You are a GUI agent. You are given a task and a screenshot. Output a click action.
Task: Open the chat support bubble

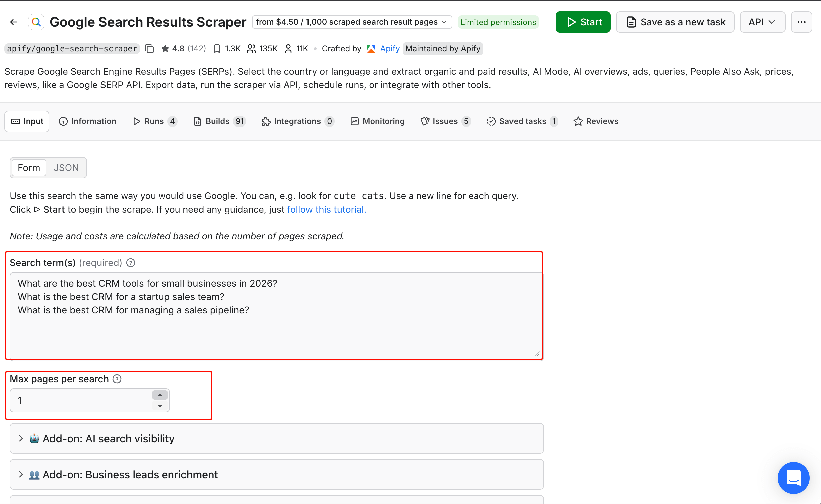pyautogui.click(x=793, y=478)
